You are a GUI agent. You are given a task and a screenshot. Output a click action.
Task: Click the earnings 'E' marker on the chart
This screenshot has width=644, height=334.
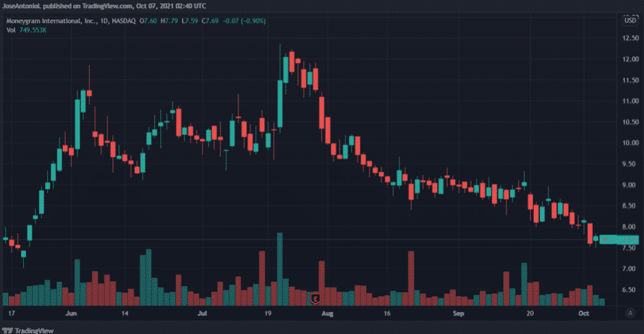click(315, 298)
